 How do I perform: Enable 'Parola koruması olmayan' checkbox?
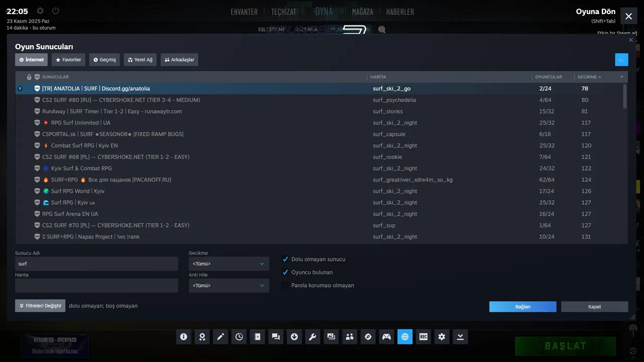(285, 286)
